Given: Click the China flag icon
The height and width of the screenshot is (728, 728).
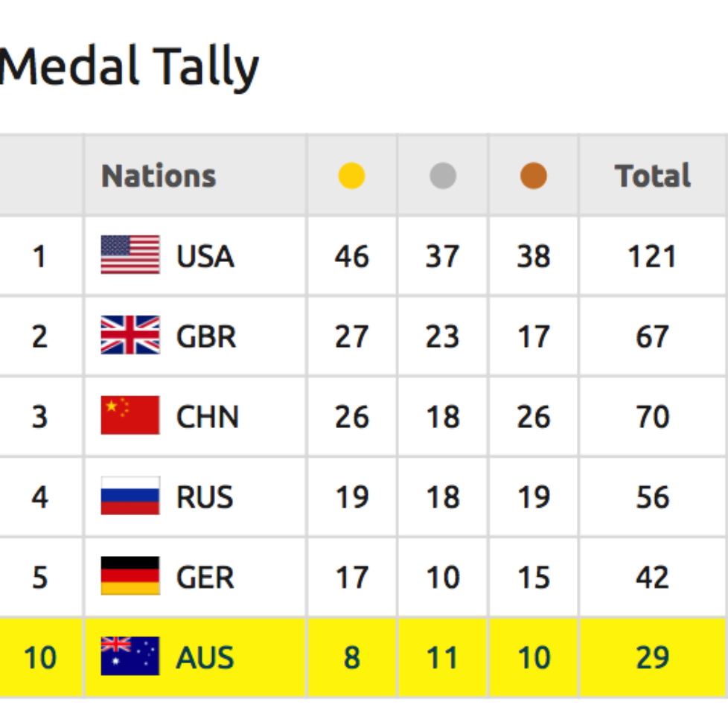Looking at the screenshot, I should tap(130, 416).
